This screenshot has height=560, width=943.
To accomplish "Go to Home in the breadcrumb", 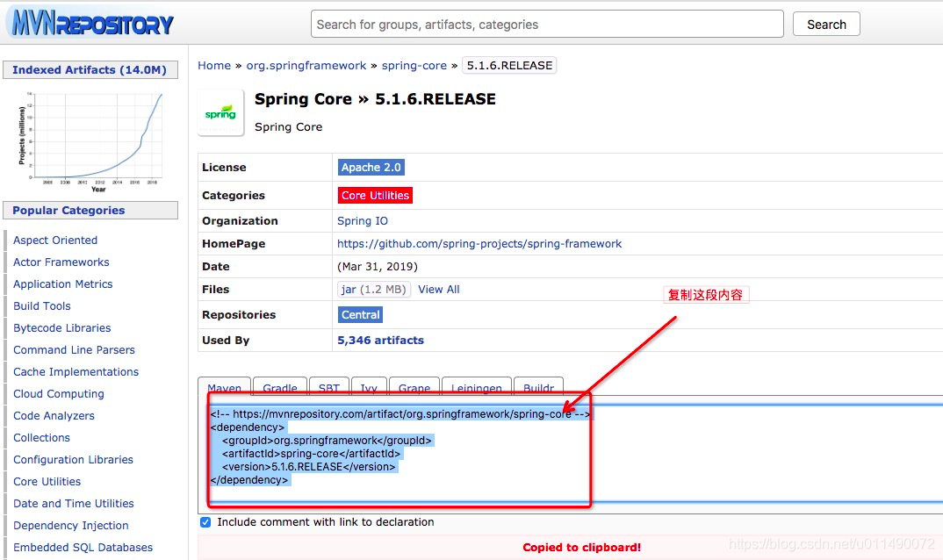I will click(x=214, y=66).
